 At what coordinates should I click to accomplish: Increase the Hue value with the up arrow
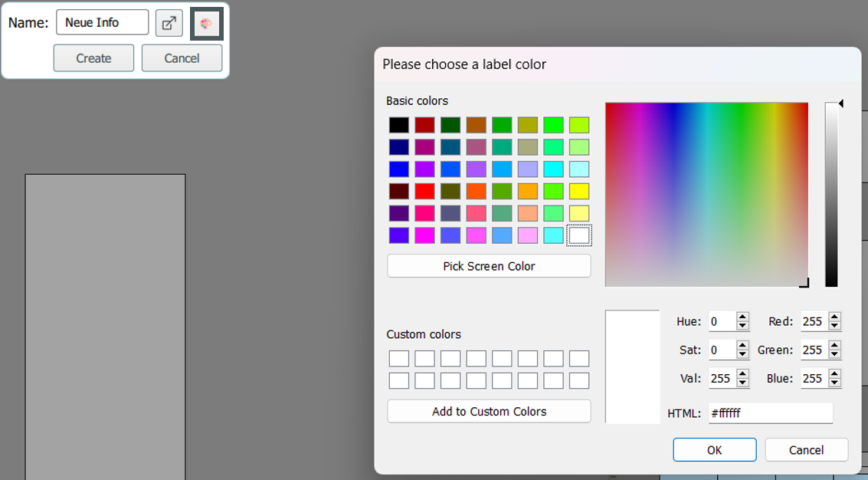pyautogui.click(x=742, y=317)
